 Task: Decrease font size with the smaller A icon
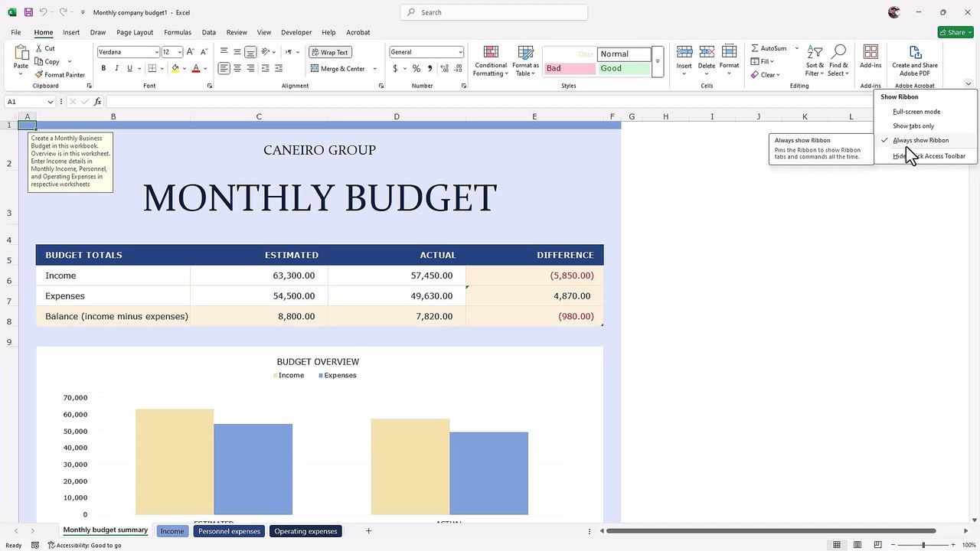point(203,52)
